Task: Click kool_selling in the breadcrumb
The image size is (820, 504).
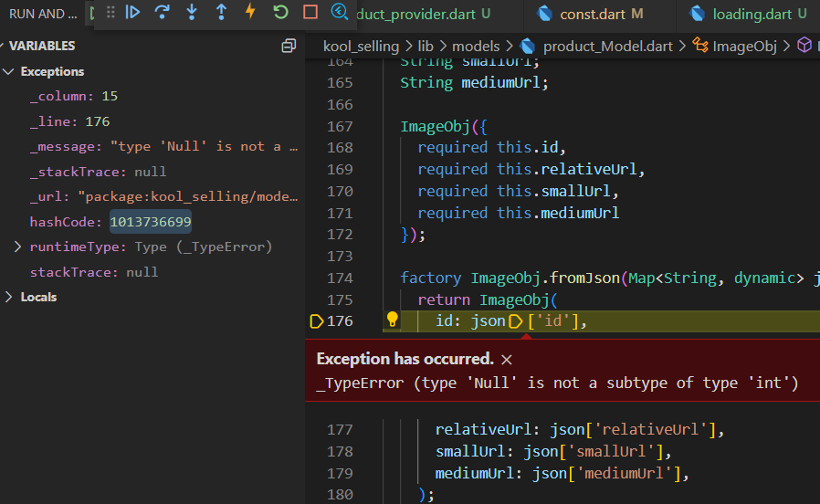Action: [x=361, y=46]
